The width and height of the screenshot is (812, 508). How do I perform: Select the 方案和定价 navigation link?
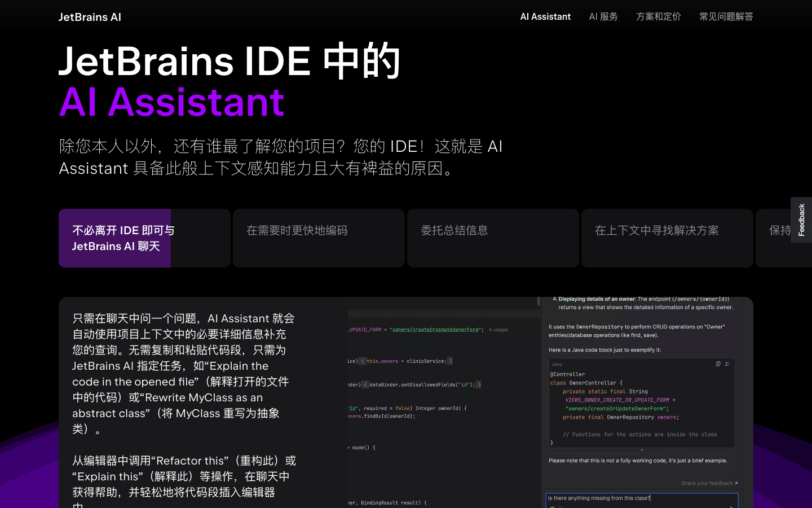(x=658, y=17)
